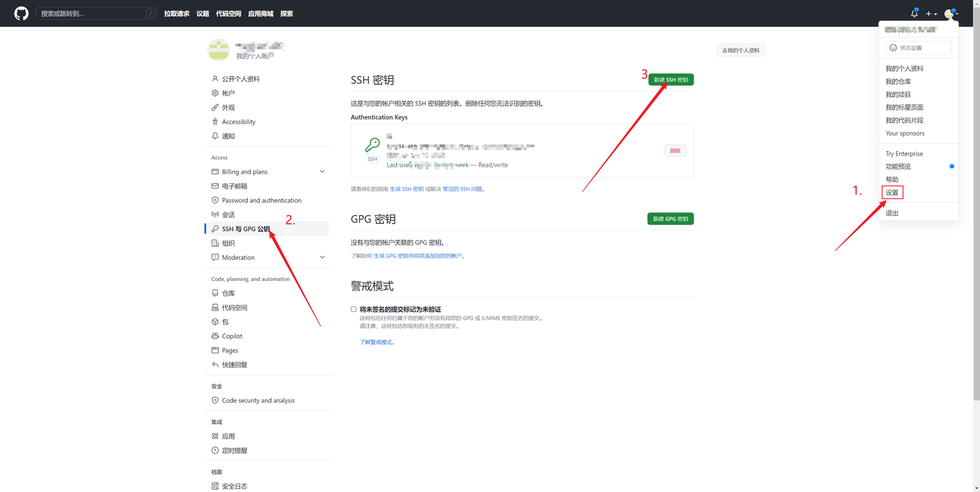Click the 新建 SSH 密钥 button
This screenshot has height=492, width=980.
[x=671, y=79]
